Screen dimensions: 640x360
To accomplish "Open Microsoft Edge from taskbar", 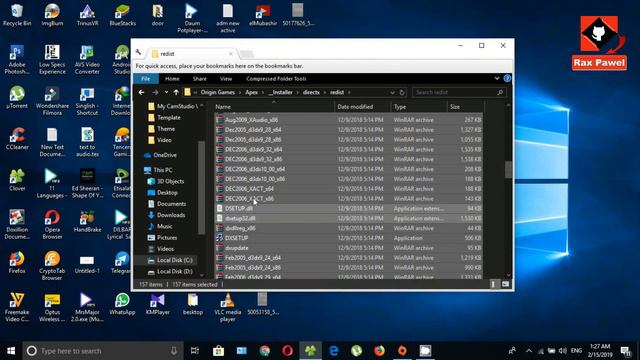I will [x=333, y=351].
